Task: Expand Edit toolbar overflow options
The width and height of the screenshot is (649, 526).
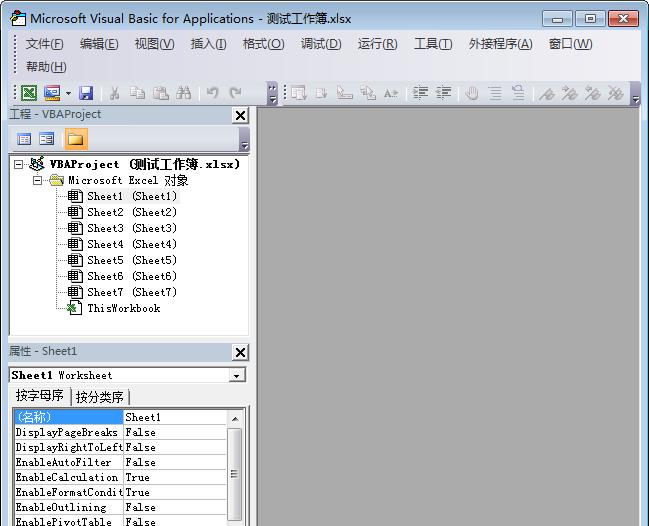Action: click(x=635, y=93)
